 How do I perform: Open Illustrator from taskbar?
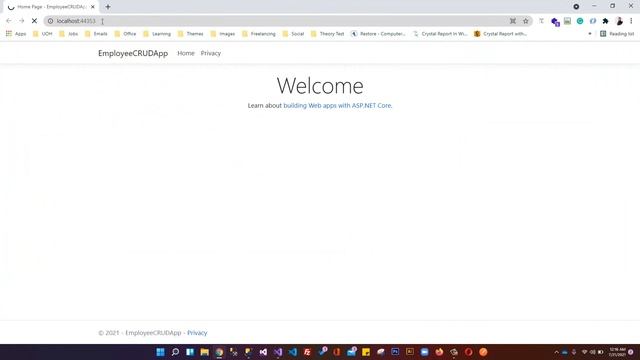point(410,352)
